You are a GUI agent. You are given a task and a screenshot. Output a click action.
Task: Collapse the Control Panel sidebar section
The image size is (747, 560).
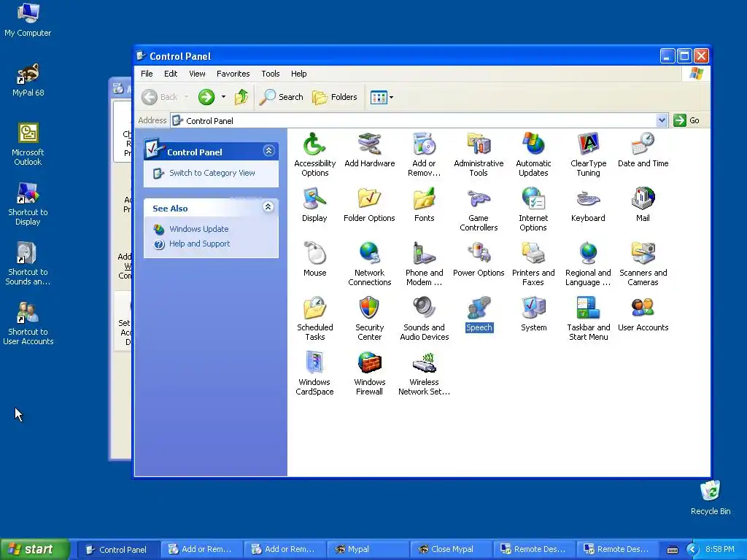click(x=268, y=151)
